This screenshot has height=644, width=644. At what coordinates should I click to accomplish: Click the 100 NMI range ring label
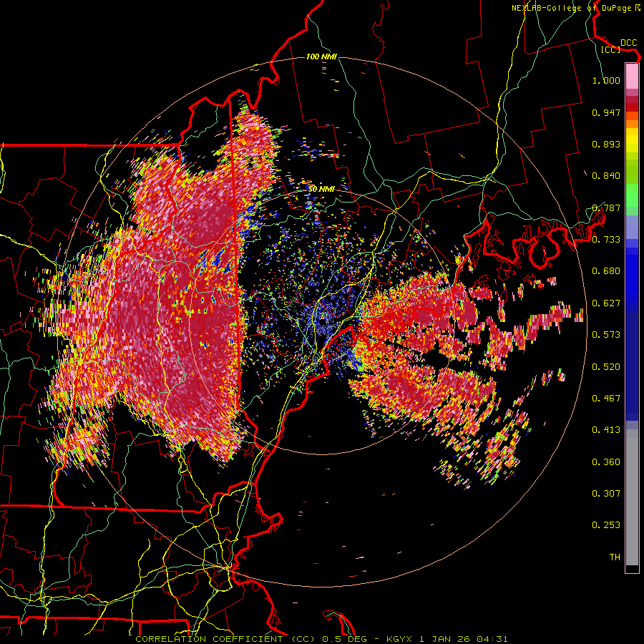pyautogui.click(x=321, y=57)
